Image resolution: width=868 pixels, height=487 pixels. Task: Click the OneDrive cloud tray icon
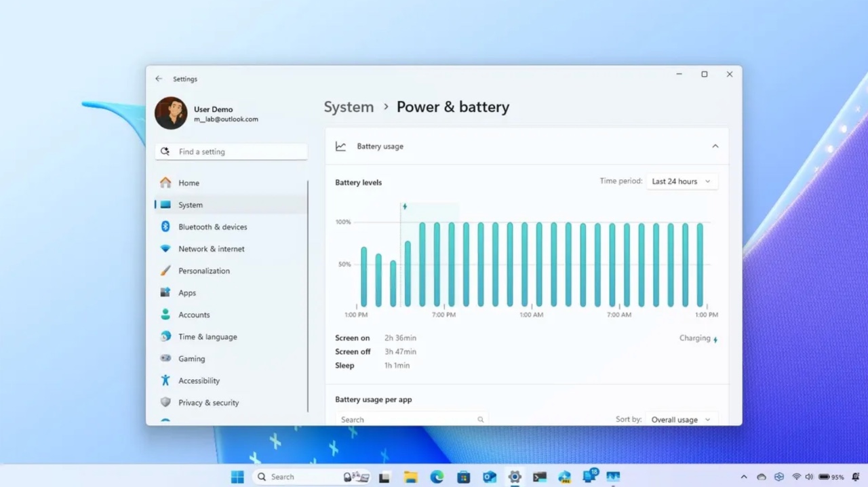762,477
